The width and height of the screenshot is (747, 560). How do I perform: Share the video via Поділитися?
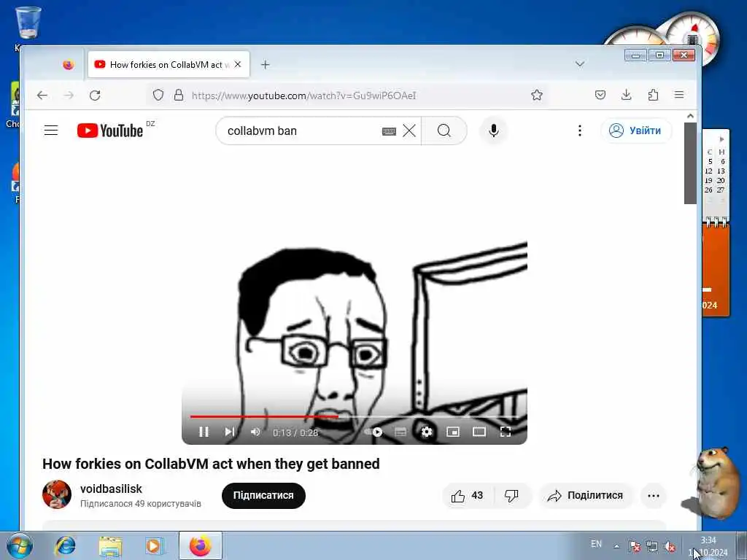(586, 496)
